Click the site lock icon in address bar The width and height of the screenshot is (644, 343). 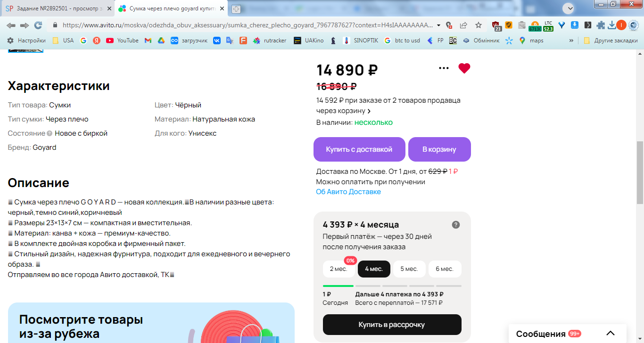tap(55, 25)
